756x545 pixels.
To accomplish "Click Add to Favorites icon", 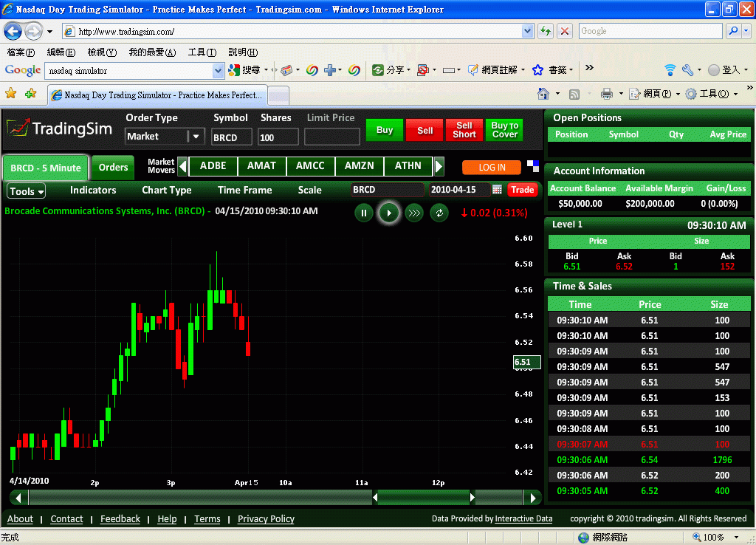I will tap(31, 93).
